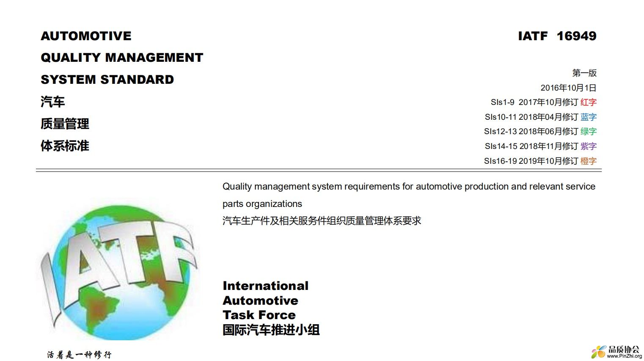Click 'Quality management system requirements' sentence line
Screen dimensions: 644x361
click(409, 187)
